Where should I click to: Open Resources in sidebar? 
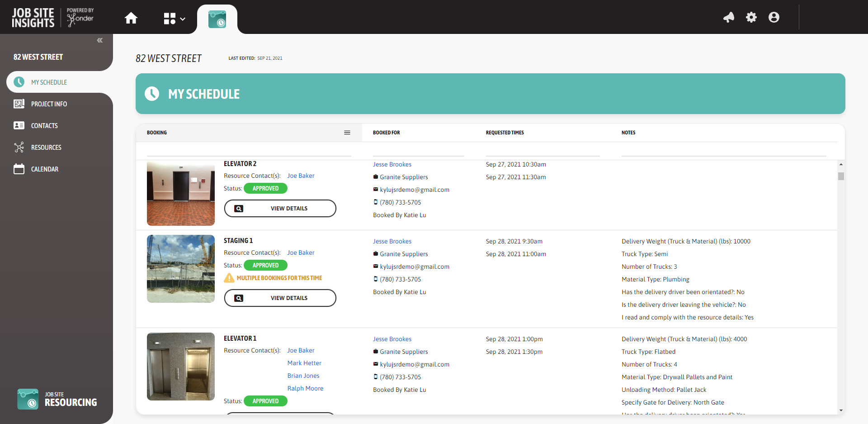pyautogui.click(x=46, y=148)
